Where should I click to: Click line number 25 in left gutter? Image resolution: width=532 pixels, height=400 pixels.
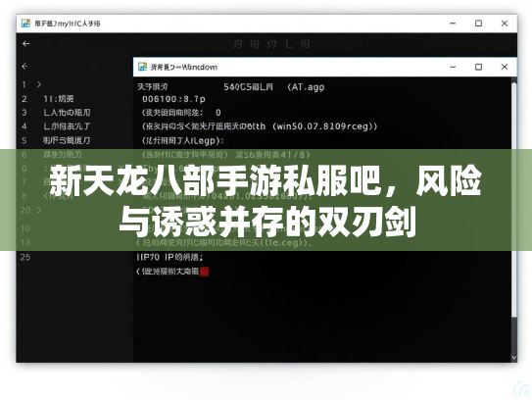(x=25, y=257)
